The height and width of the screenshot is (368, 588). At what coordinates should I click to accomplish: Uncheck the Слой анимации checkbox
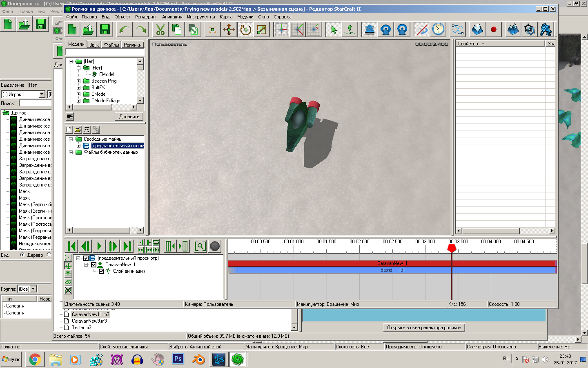pyautogui.click(x=101, y=271)
